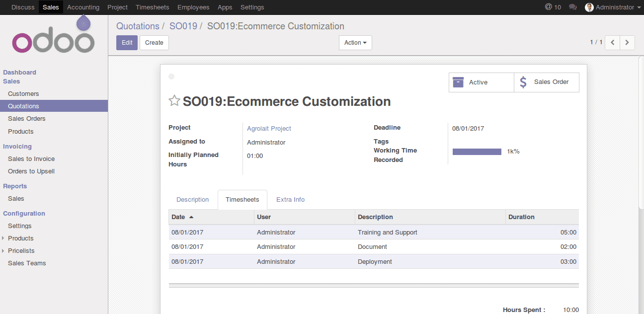Open the Agrolait Project link
Screen dimensions: 644x314
269,129
